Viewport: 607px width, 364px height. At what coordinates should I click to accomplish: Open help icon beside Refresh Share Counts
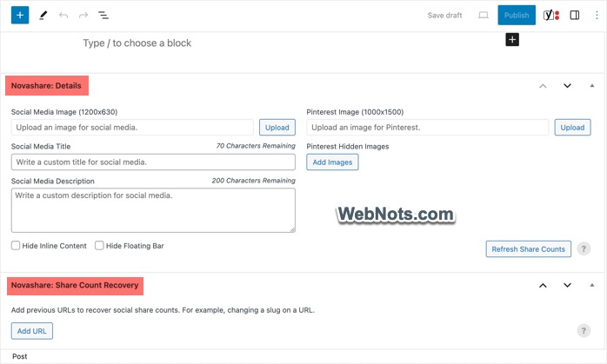[584, 248]
